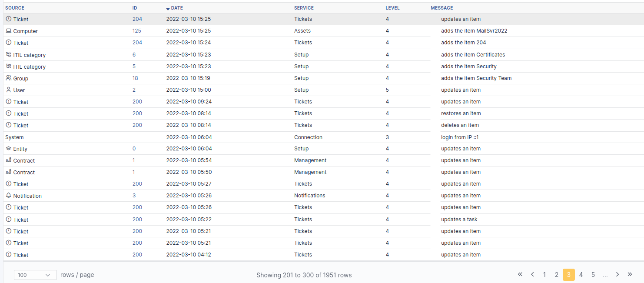This screenshot has height=283, width=644.
Task: Sort by the LEVEL column header
Action: click(392, 8)
